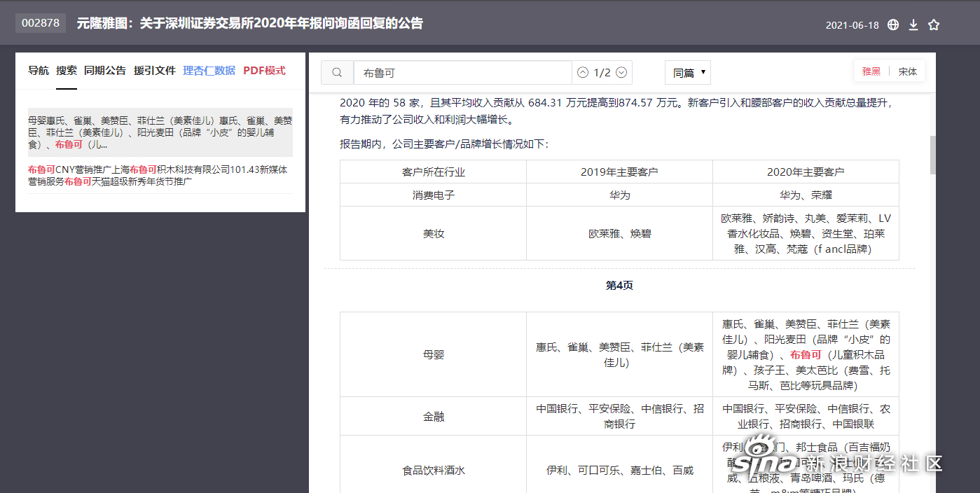Click highlighted 布鲁可 in the table
Viewport: 980px width, 493px height.
(806, 355)
